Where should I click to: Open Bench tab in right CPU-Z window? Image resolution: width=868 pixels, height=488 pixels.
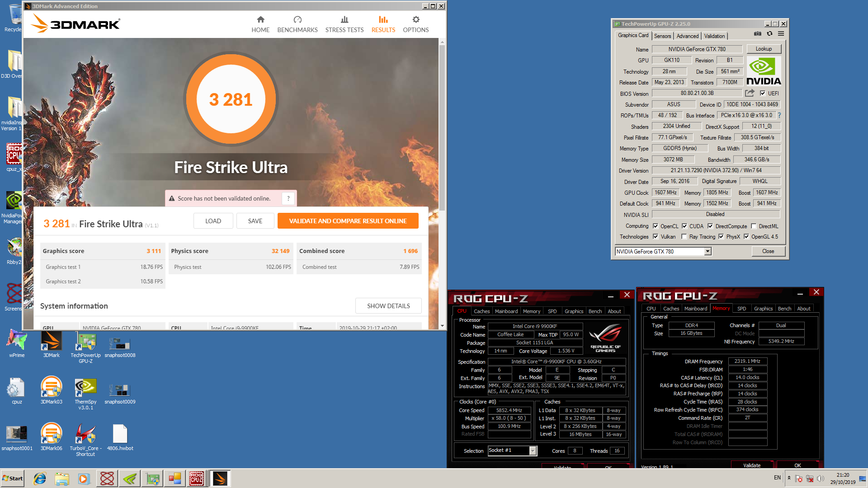(784, 309)
